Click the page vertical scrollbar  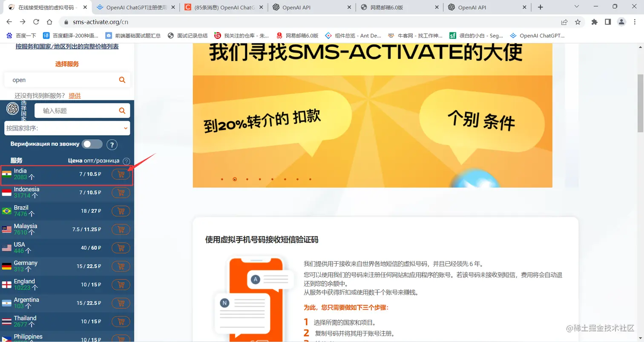tap(640, 103)
